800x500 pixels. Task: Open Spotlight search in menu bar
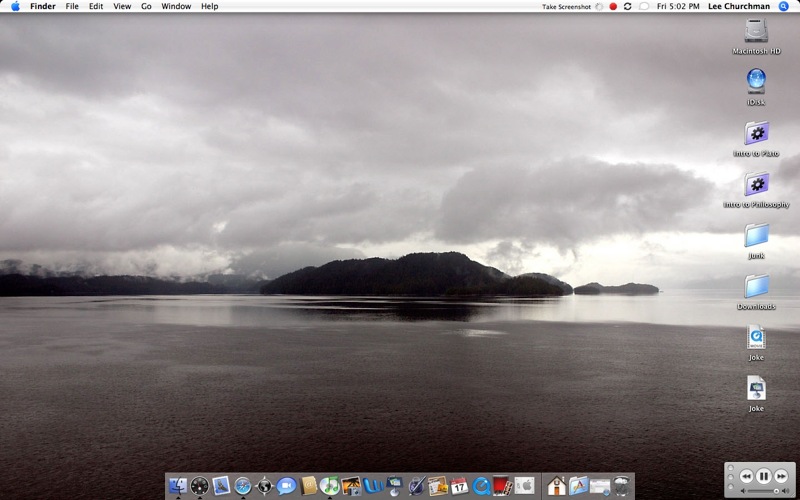[x=784, y=6]
